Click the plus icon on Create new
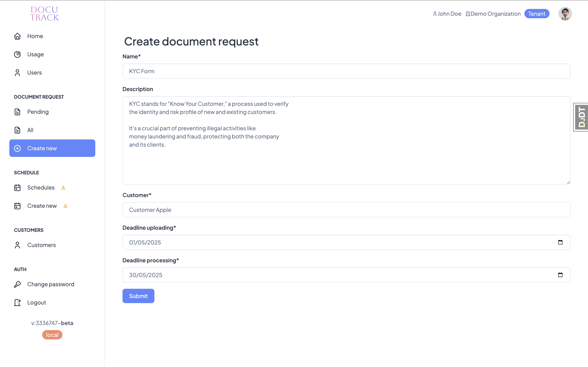588x367 pixels. (17, 148)
